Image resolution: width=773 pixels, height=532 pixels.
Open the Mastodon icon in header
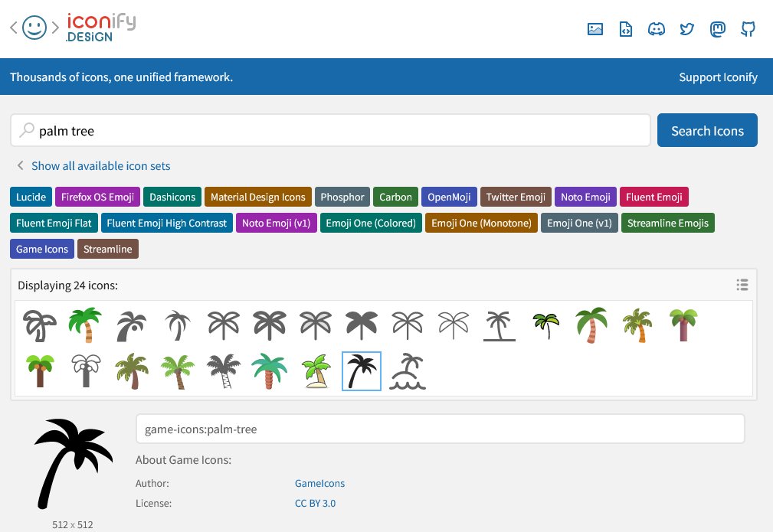[717, 29]
